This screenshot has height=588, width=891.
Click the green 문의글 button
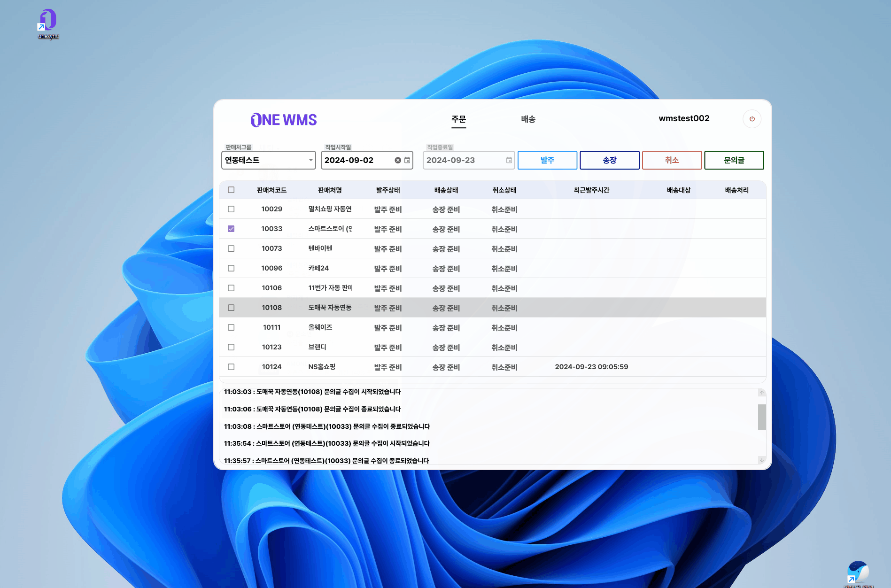pyautogui.click(x=734, y=160)
